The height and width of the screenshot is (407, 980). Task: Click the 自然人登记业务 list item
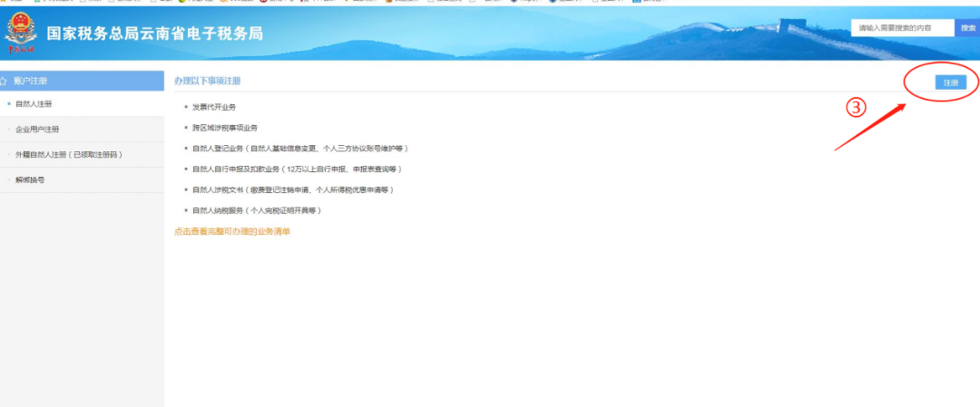tap(300, 149)
